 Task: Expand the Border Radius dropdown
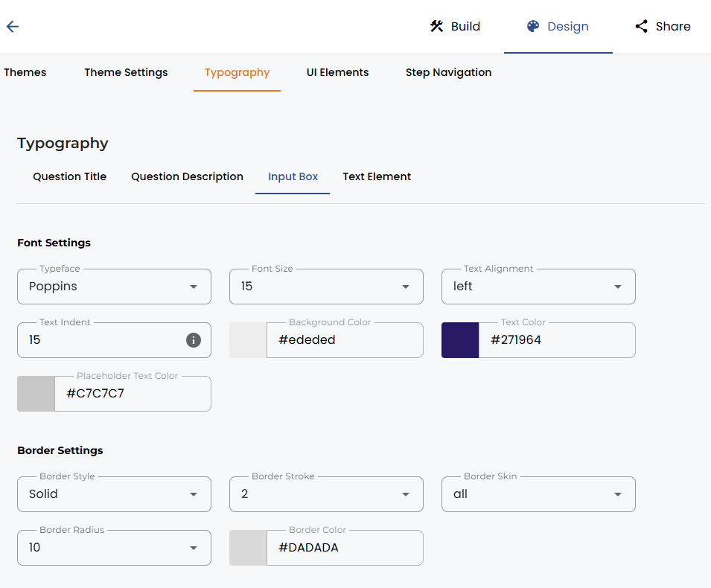point(114,548)
